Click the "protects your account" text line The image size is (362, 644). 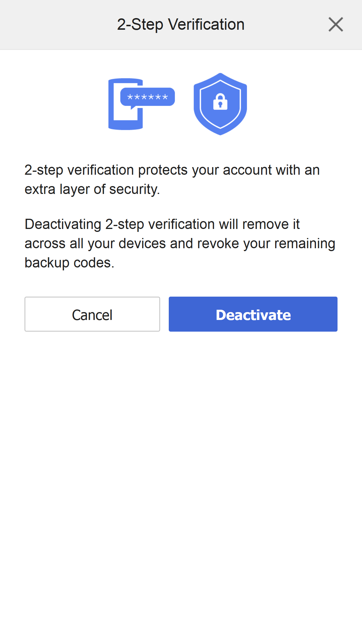(172, 170)
